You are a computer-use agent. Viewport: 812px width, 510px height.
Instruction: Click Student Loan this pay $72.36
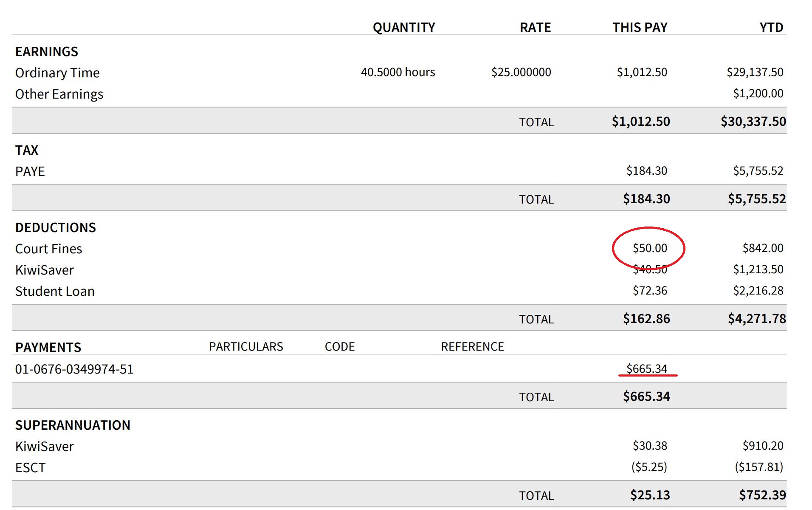650,290
